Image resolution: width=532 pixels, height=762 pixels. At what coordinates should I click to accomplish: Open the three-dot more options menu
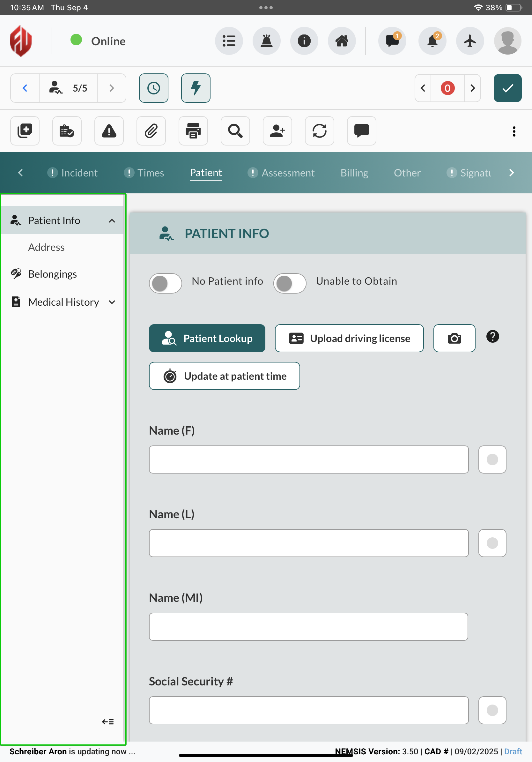click(514, 131)
